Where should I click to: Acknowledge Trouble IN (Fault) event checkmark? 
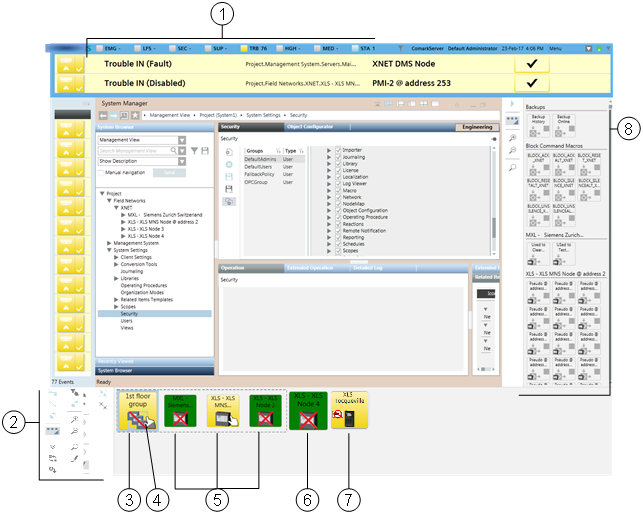[x=532, y=63]
